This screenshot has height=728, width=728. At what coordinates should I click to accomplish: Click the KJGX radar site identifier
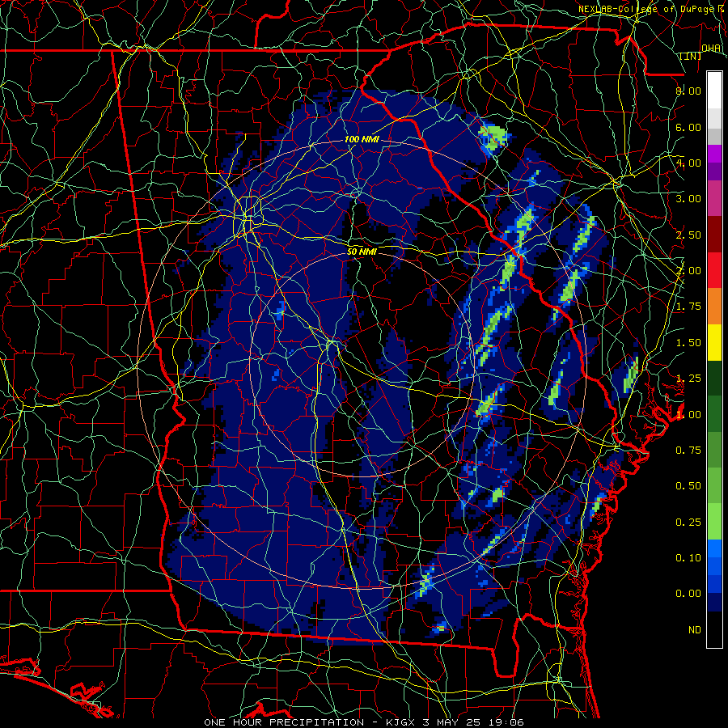401,722
